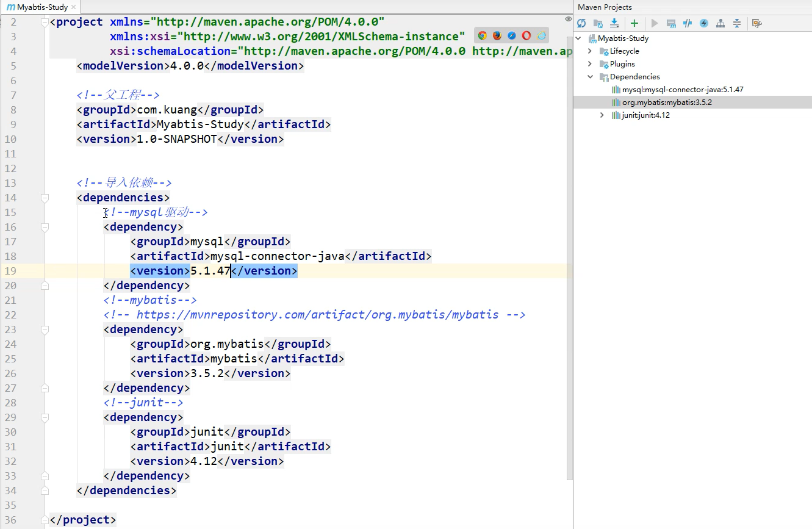Image resolution: width=812 pixels, height=529 pixels.
Task: Select Plugins label in Maven tree
Action: coord(622,64)
